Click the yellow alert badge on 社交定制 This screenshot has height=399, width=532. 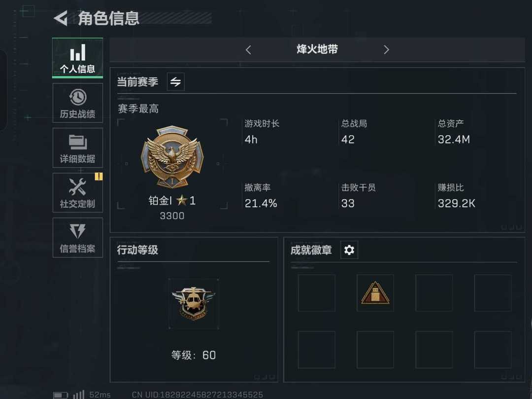(x=99, y=177)
